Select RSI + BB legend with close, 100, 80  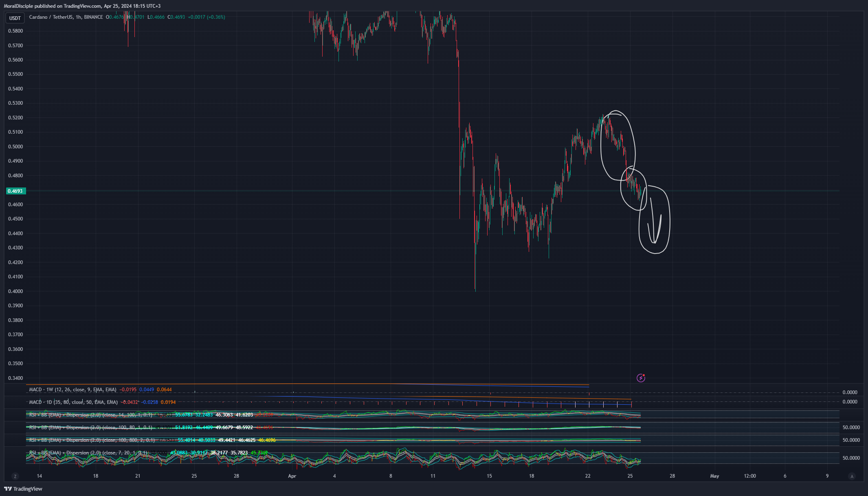point(90,428)
